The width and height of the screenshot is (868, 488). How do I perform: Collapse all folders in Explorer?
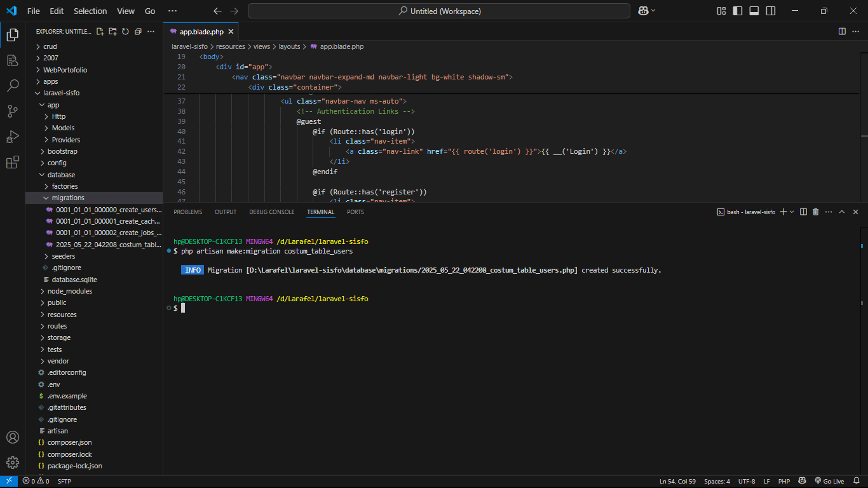coord(138,32)
